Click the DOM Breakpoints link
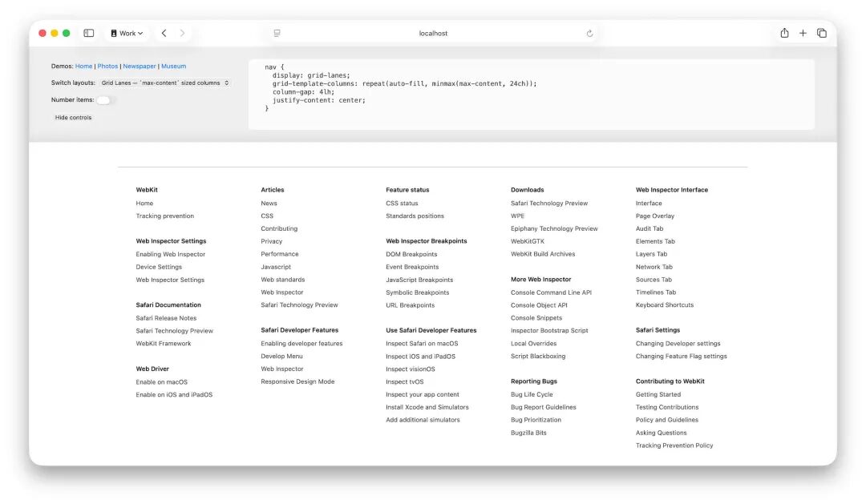 (411, 255)
